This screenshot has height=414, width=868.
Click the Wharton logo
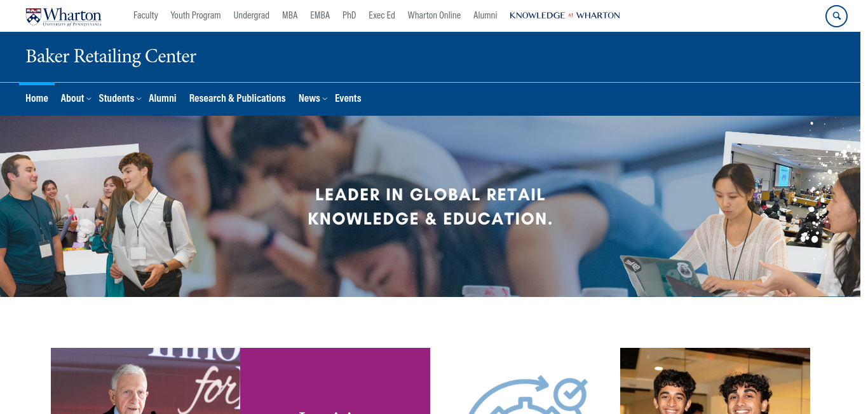coord(64,16)
